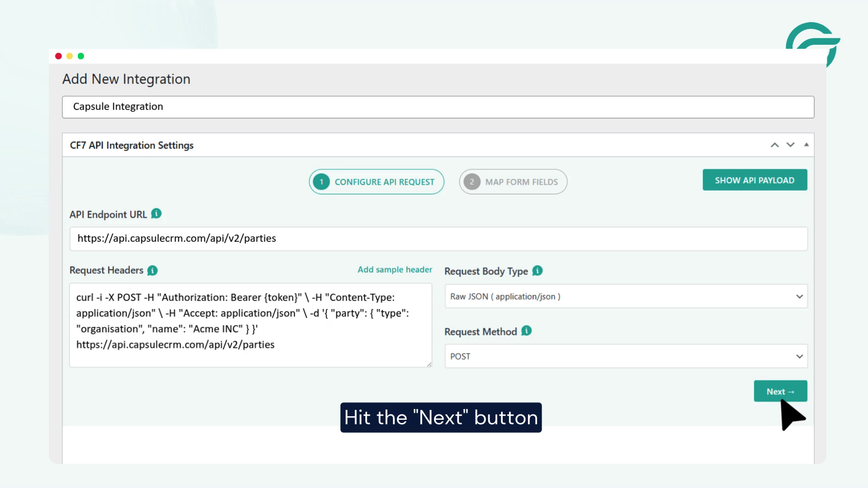The image size is (868, 488).
Task: Switch to Map Form Fields step
Action: point(513,182)
